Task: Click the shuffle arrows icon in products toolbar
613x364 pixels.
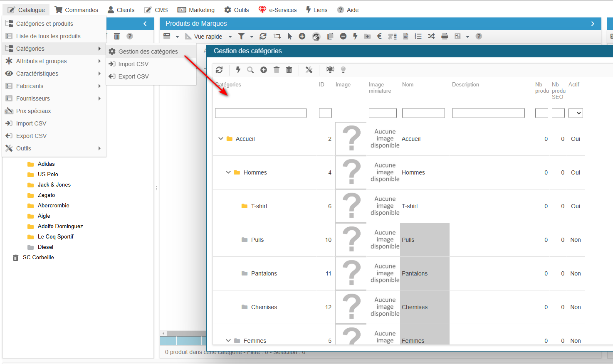Action: [x=431, y=36]
